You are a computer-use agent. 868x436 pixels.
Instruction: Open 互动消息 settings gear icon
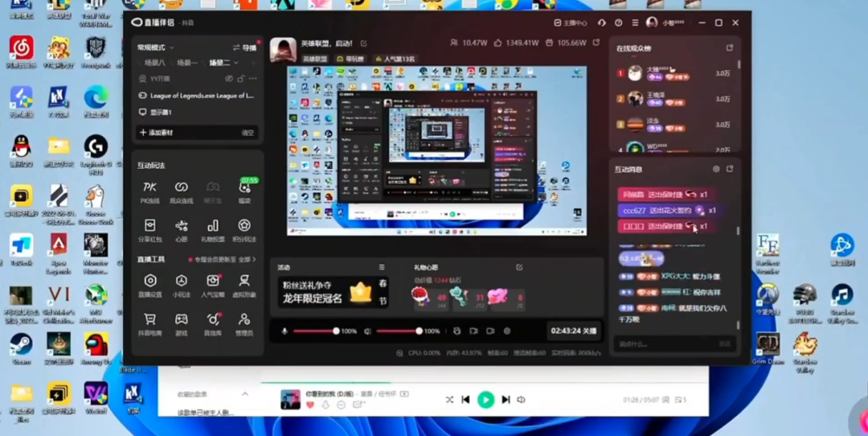tap(716, 169)
